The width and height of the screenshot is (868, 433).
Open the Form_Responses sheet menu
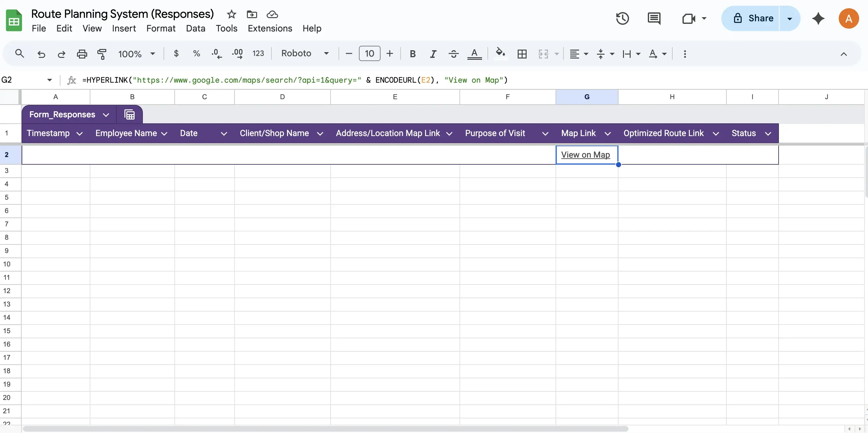(x=106, y=114)
